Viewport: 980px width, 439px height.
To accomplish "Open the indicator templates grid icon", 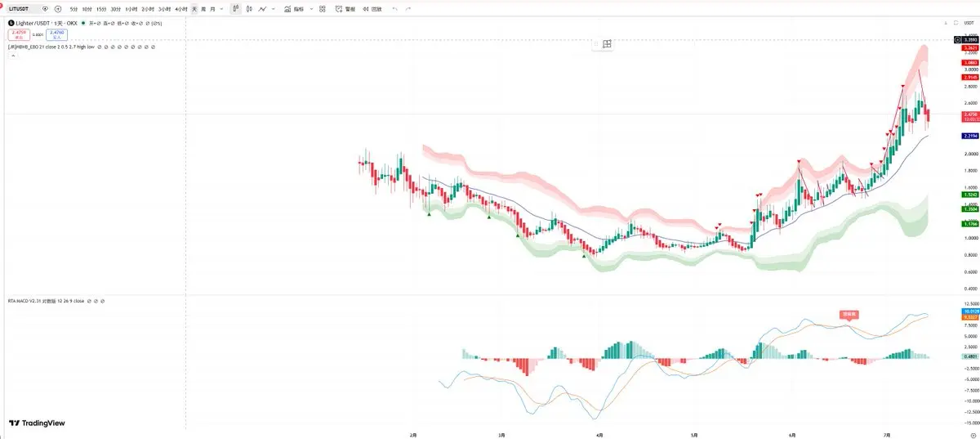I will [322, 8].
